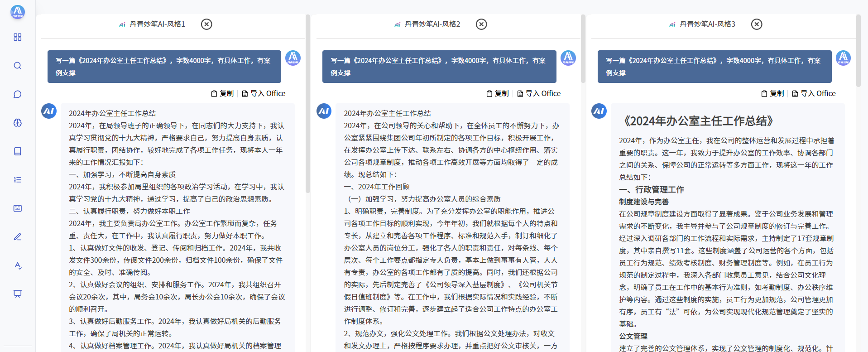Click user avatar in 风格2 panel
868x352 pixels.
[x=568, y=58]
